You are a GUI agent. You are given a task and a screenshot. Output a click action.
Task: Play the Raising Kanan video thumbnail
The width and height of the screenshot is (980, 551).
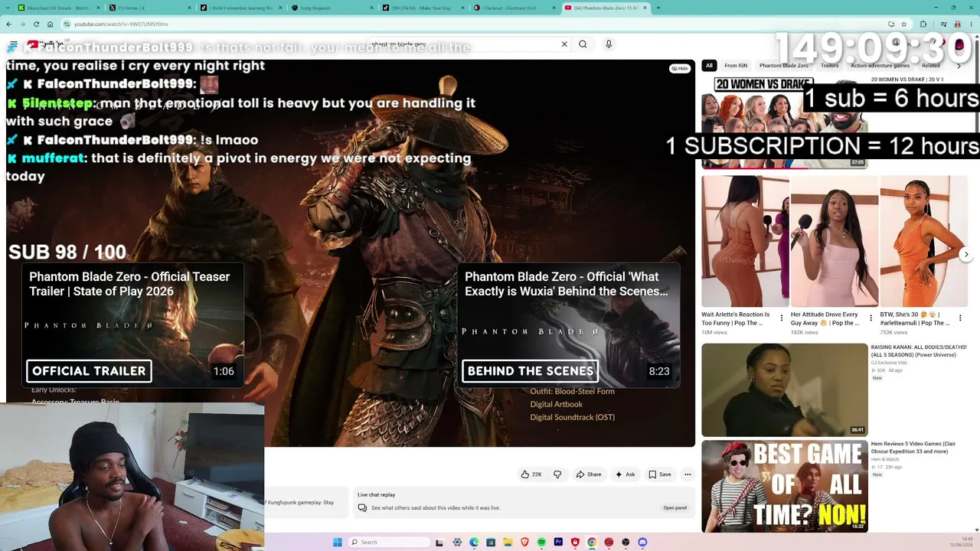tap(785, 390)
